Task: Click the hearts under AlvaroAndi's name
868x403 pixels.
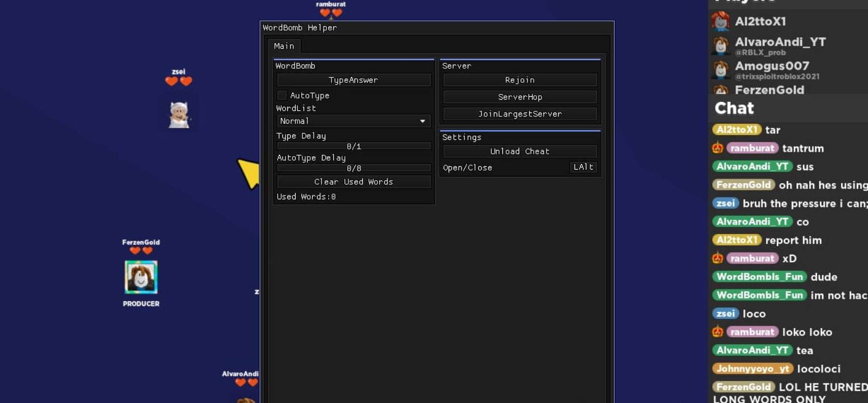Action: coord(246,383)
